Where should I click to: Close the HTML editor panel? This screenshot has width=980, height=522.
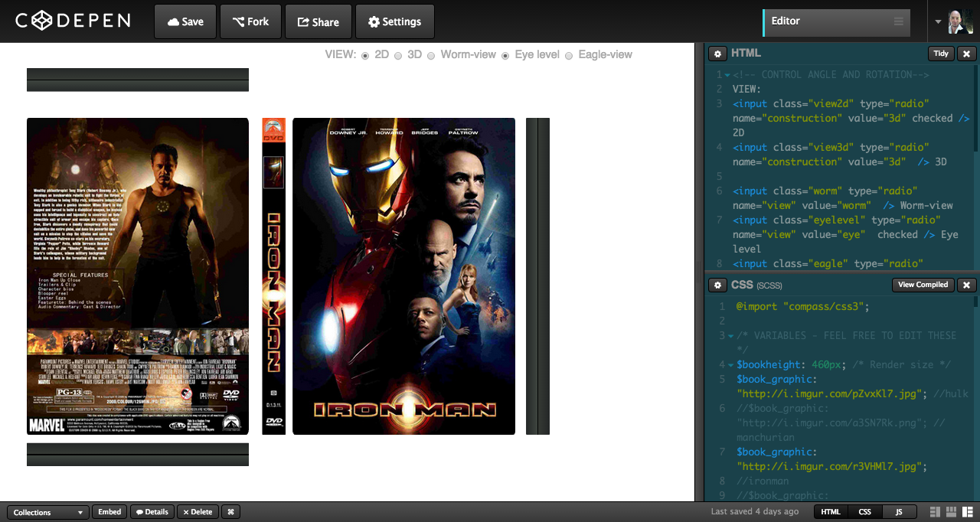click(966, 54)
